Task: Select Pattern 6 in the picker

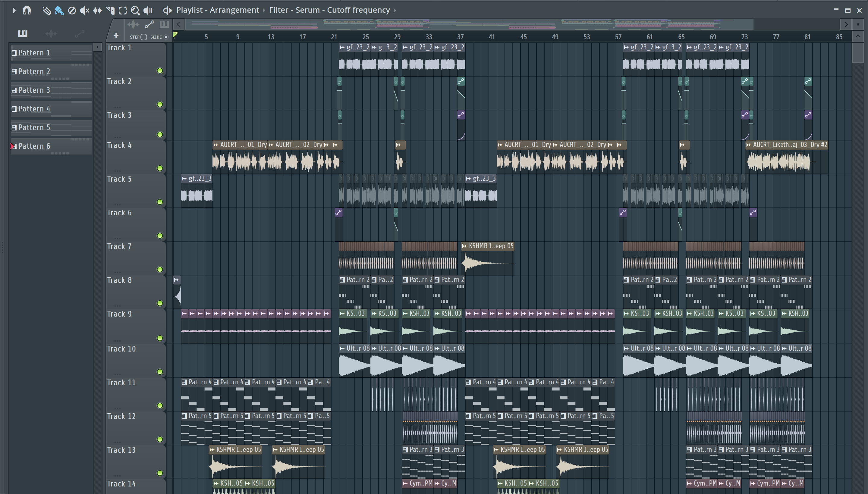Action: 51,146
